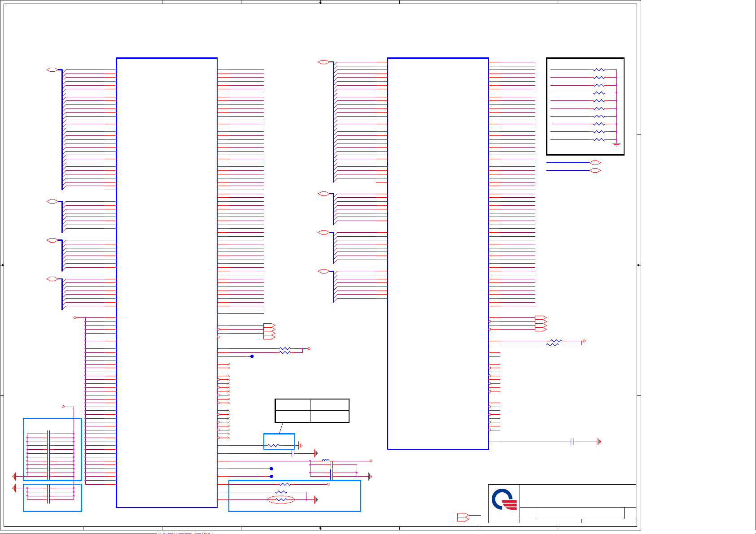Select the inductor symbol near bottom center

[326, 460]
